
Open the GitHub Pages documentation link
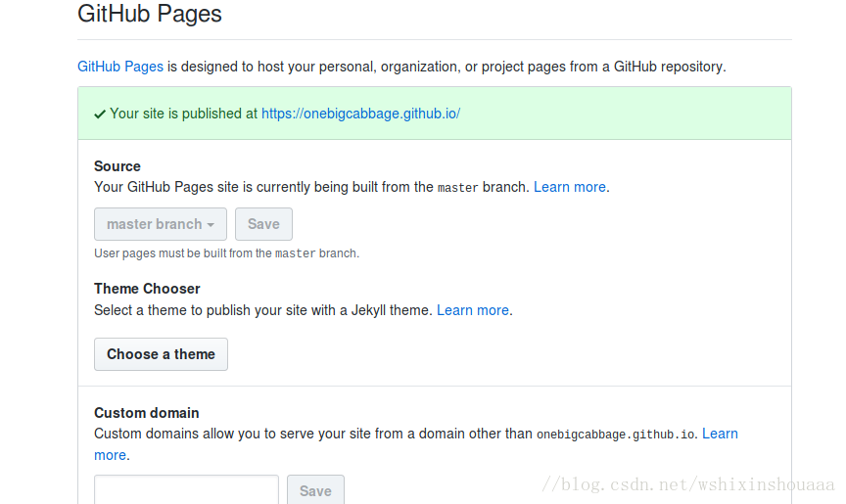(x=120, y=67)
